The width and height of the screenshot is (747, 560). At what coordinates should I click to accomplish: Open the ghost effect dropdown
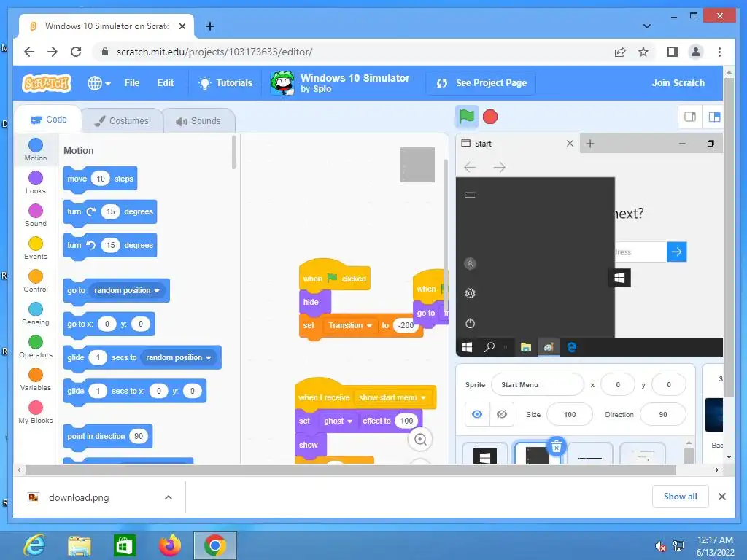click(338, 421)
